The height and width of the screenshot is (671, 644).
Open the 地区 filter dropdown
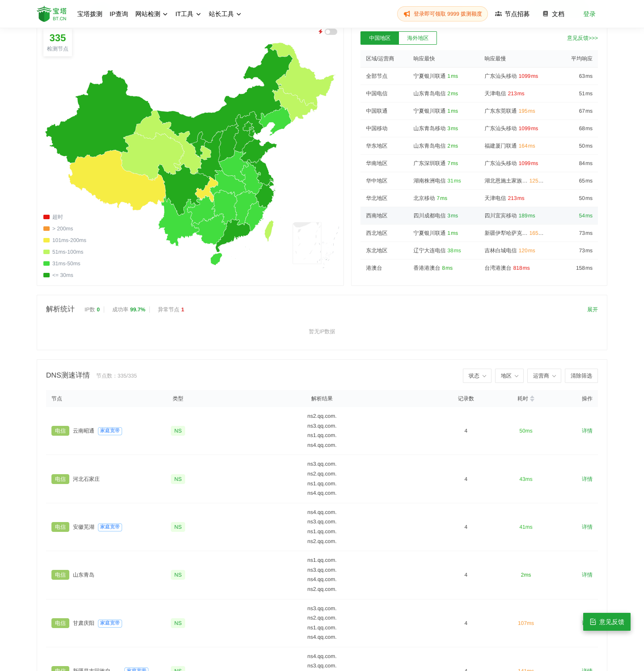pyautogui.click(x=509, y=376)
